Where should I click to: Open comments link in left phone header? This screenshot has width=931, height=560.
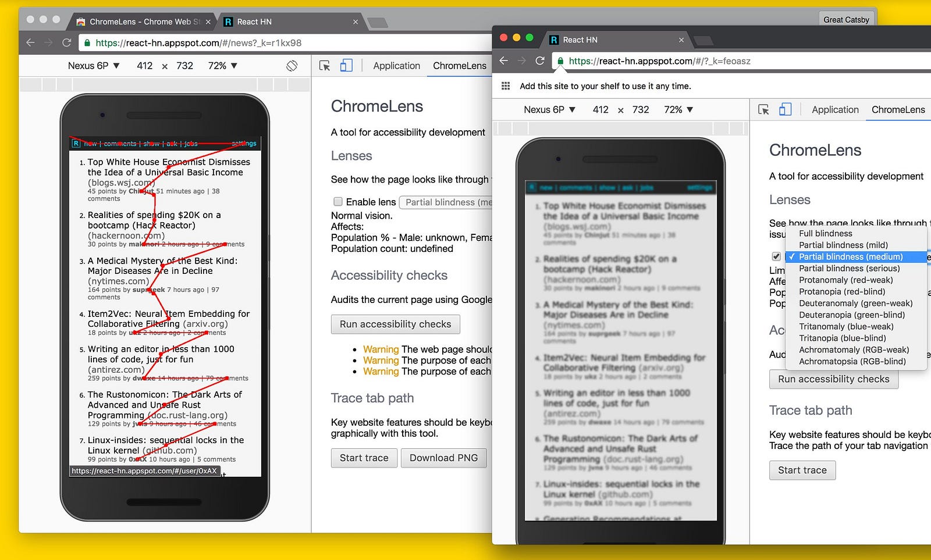[x=120, y=144]
